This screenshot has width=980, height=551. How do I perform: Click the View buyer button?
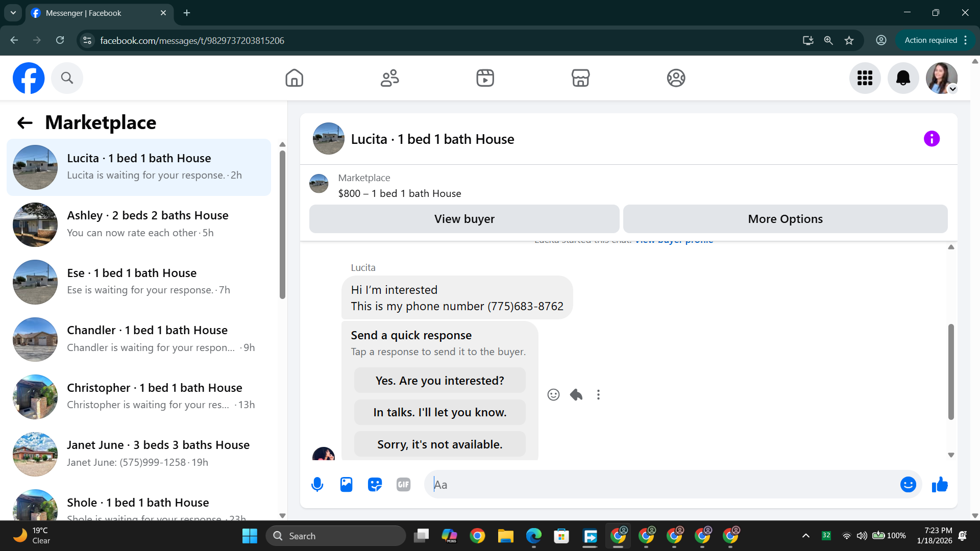464,219
